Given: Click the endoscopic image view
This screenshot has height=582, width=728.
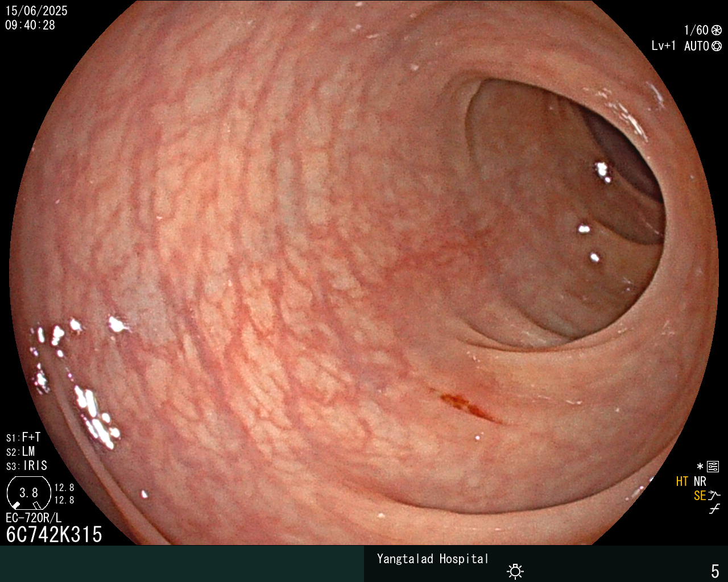Looking at the screenshot, I should pos(364,273).
